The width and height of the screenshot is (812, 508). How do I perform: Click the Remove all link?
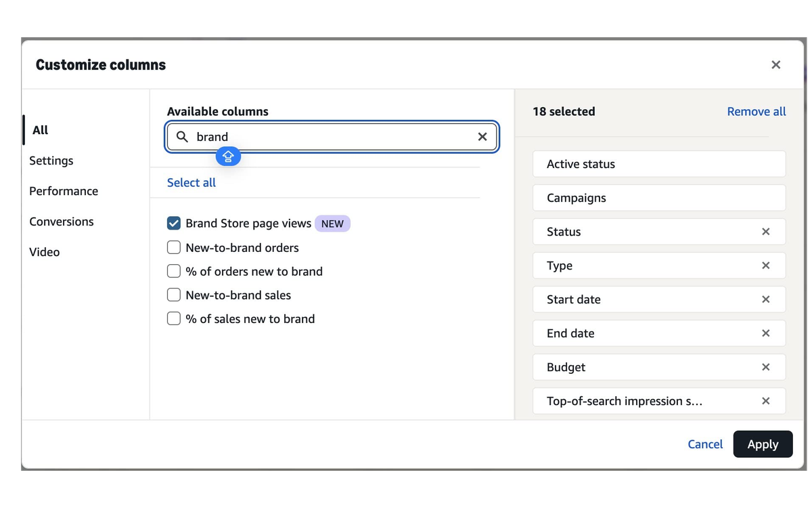756,112
